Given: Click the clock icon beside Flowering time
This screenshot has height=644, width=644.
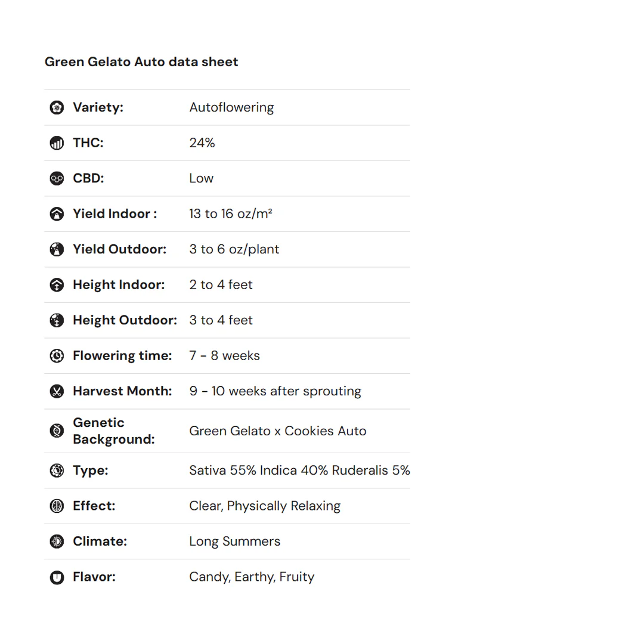Looking at the screenshot, I should [57, 356].
